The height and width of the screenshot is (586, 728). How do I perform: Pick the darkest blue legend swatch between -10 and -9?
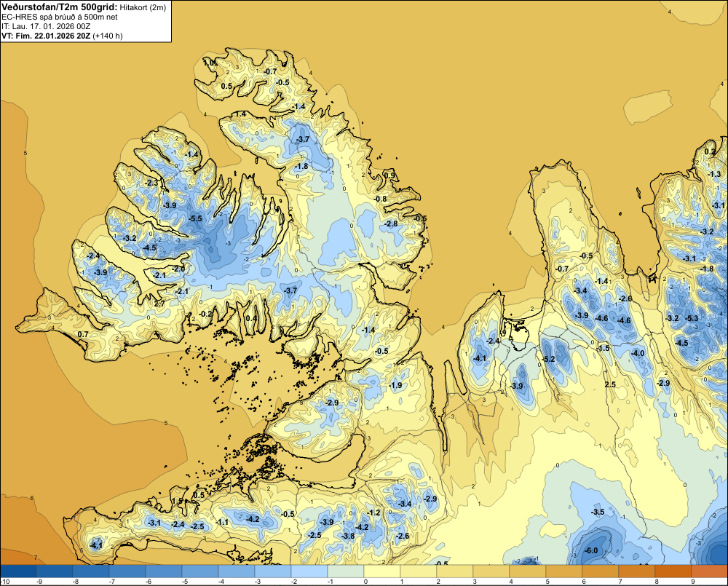(x=18, y=571)
